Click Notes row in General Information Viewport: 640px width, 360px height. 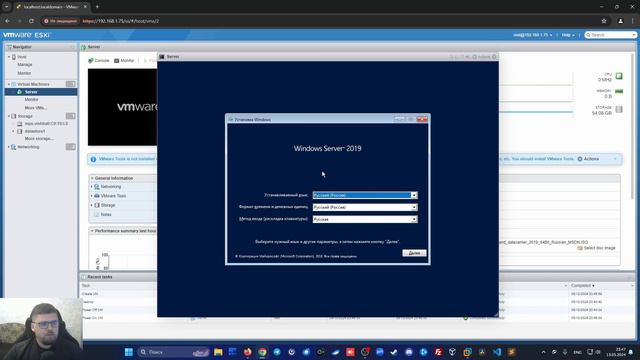point(106,215)
